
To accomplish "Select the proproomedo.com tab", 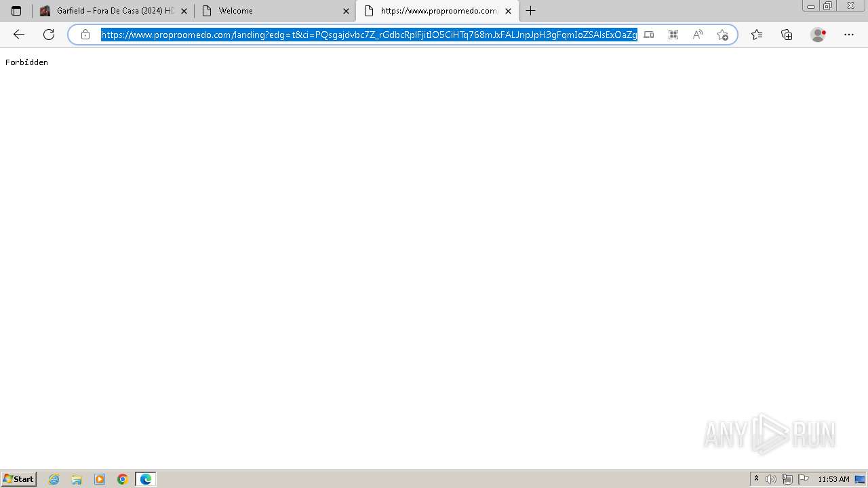I will [x=437, y=11].
